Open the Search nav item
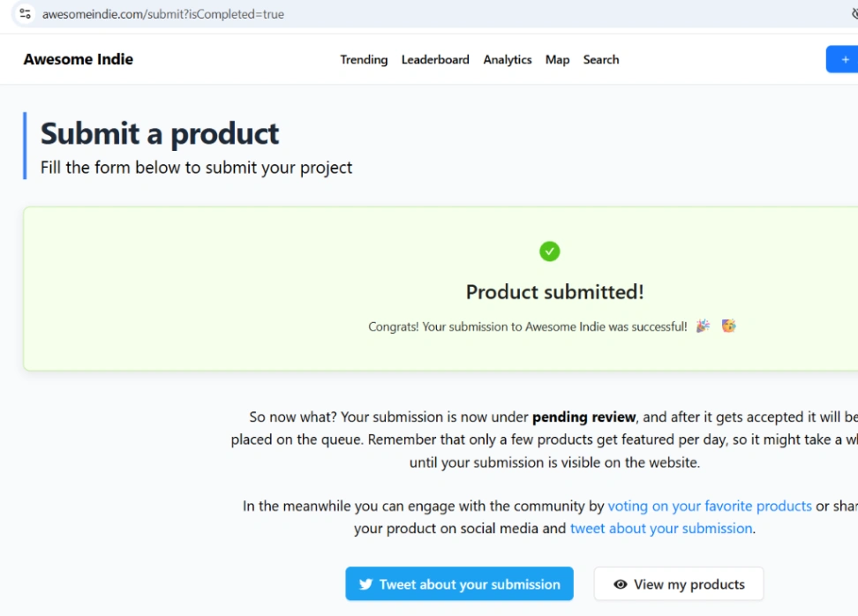This screenshot has width=858, height=616. 601,60
